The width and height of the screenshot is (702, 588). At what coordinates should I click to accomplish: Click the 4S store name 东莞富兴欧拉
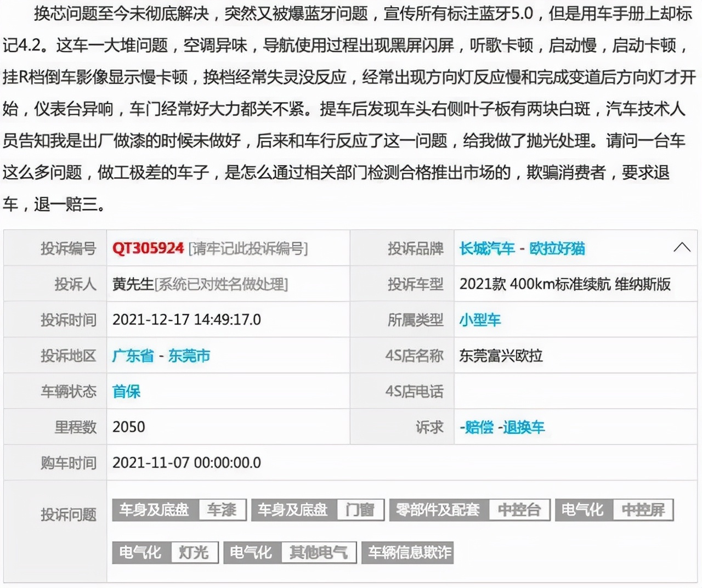[x=501, y=355]
